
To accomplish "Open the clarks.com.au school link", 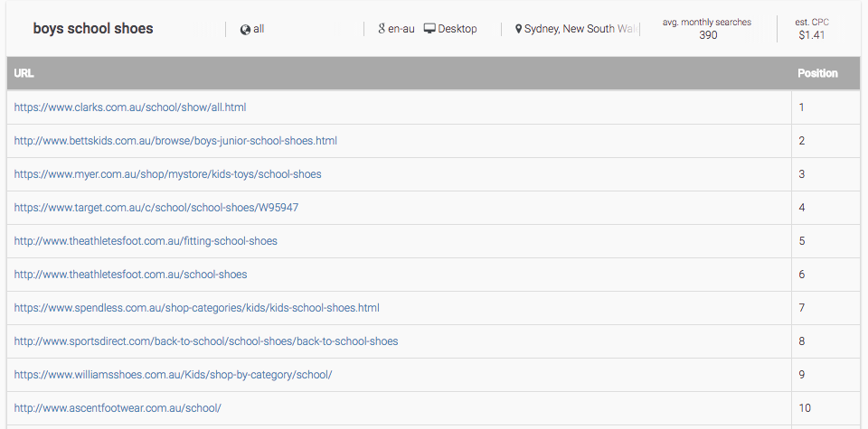I will [x=130, y=107].
